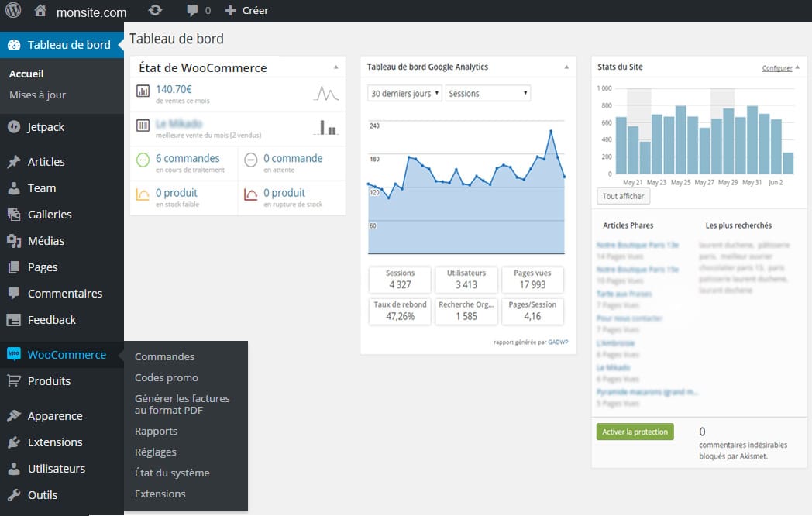Click the on-hold order minus circle icon
This screenshot has width=812, height=516.
point(250,160)
